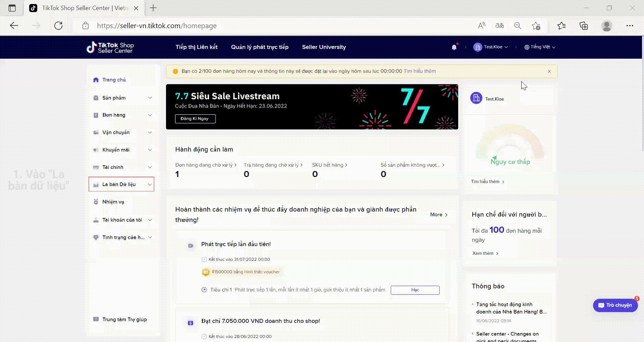Click the Test.Kloe avatar in right panel
This screenshot has height=342, width=644.
[x=476, y=98]
